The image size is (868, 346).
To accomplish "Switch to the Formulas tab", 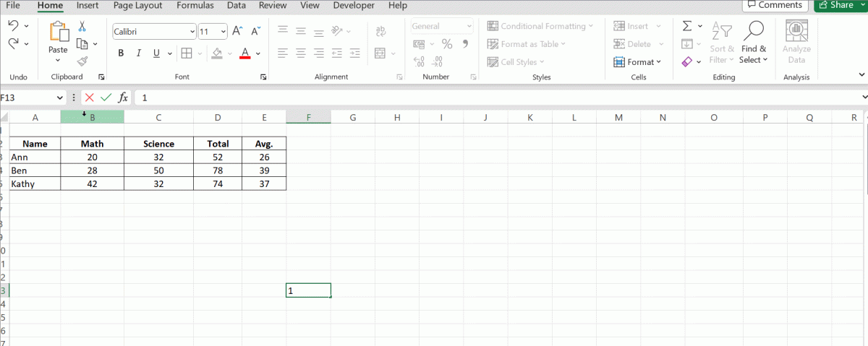I will (x=196, y=6).
